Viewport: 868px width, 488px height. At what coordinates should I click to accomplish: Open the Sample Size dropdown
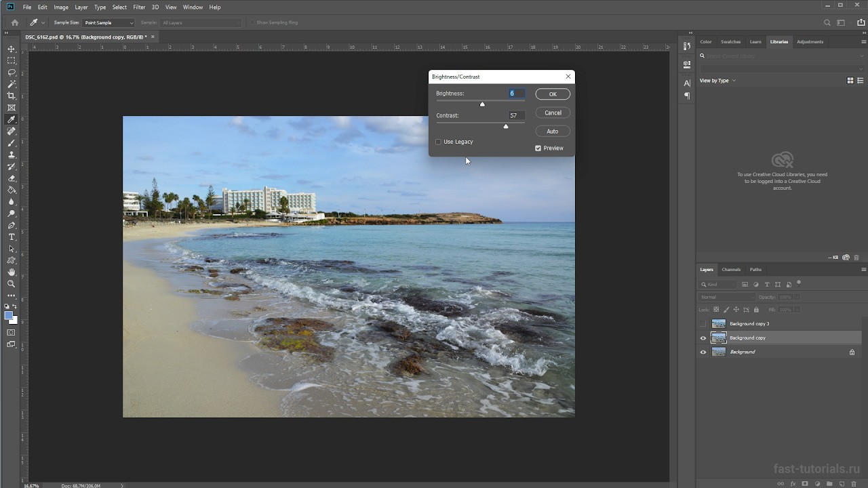108,23
